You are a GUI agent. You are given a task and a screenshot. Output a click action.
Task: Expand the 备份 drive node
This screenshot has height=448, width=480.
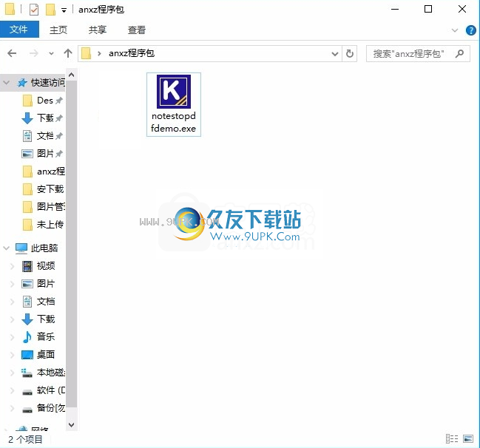pyautogui.click(x=13, y=408)
